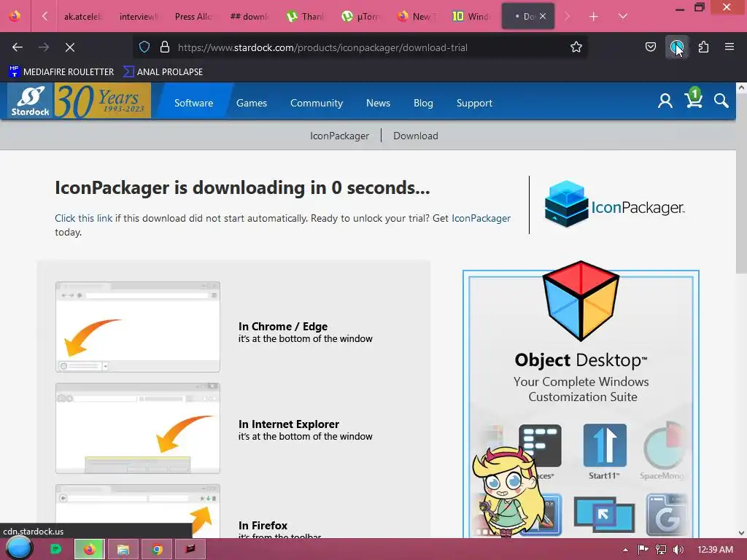This screenshot has height=560, width=747.
Task: Open Firefox from the taskbar
Action: coord(89,550)
